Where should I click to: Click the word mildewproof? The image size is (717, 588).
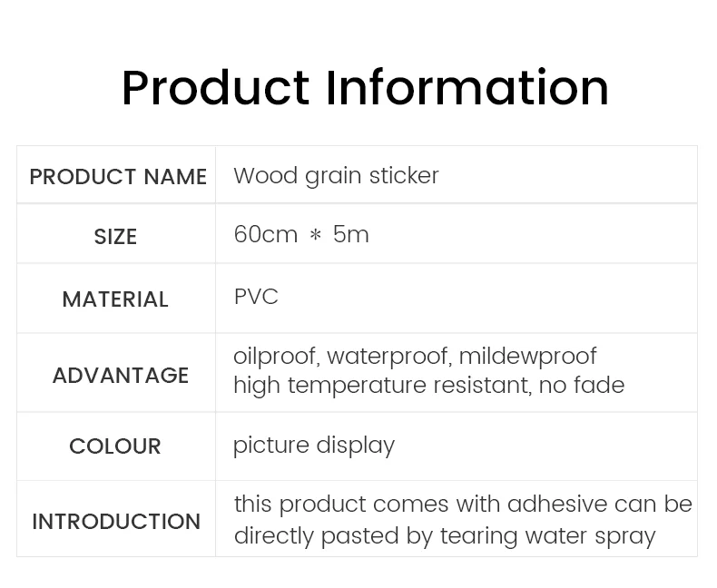coord(527,357)
